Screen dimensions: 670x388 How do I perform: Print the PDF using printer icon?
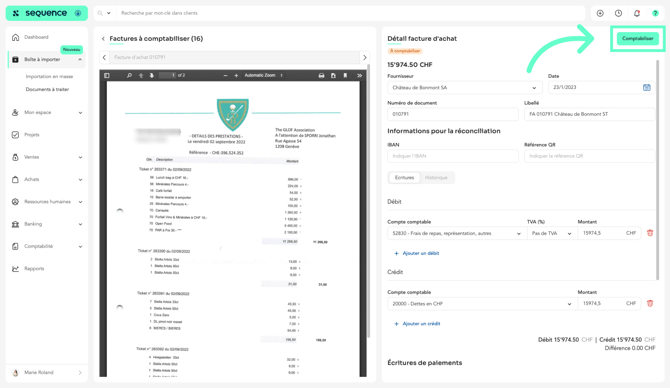(x=321, y=75)
